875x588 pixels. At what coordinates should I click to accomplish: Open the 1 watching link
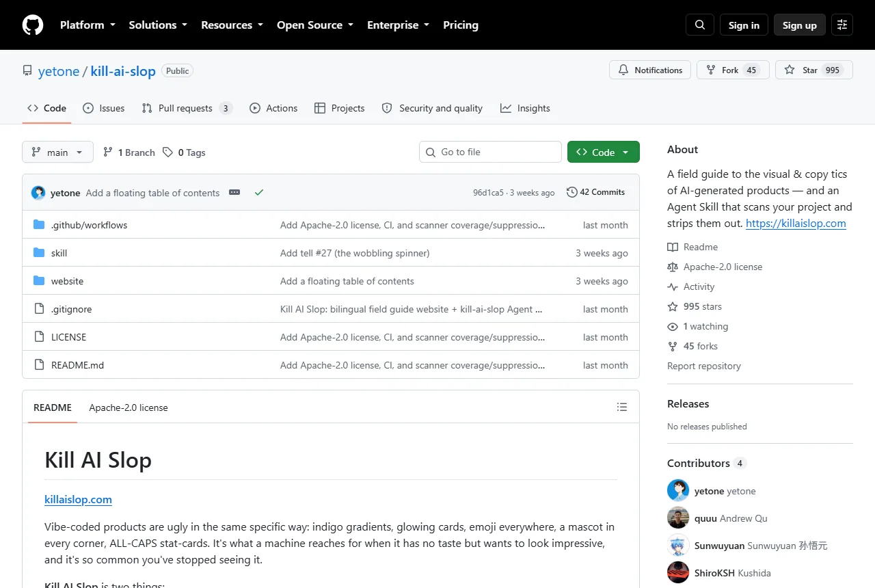(698, 326)
